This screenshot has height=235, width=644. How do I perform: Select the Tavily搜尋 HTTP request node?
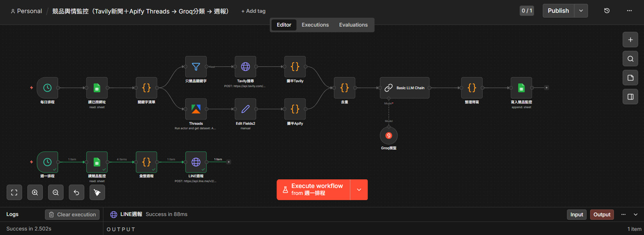pos(245,67)
